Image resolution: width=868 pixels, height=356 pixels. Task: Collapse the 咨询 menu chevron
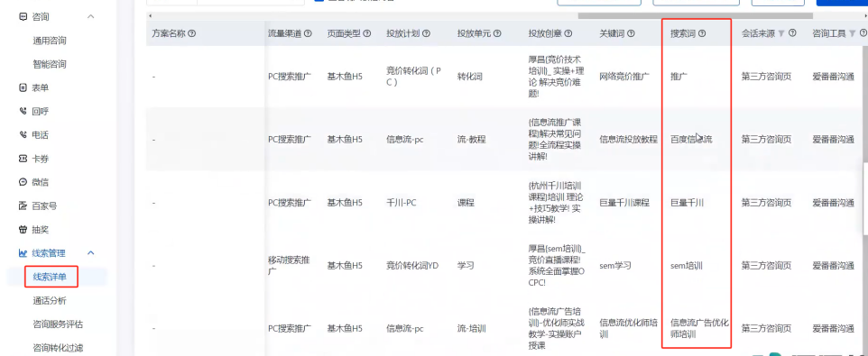click(x=91, y=16)
